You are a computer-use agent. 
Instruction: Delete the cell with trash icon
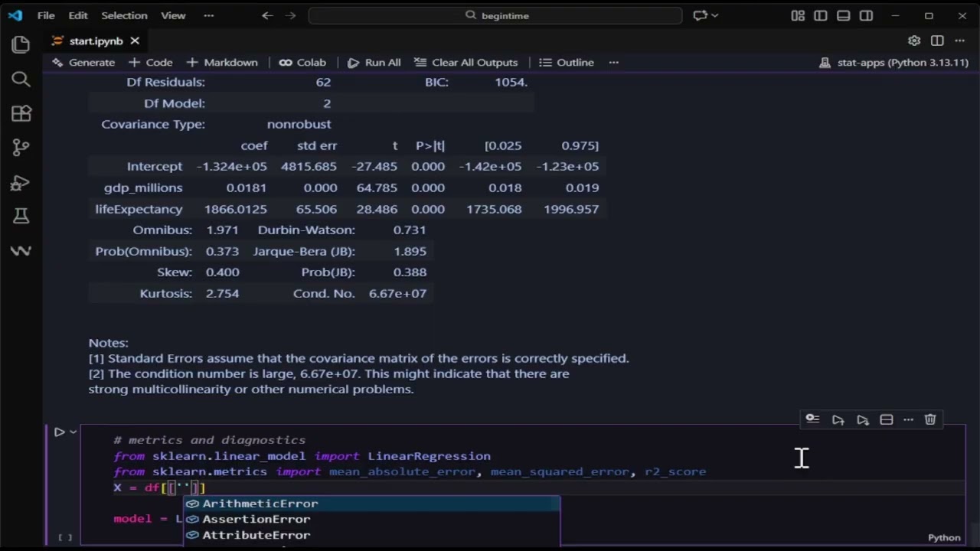(x=930, y=419)
